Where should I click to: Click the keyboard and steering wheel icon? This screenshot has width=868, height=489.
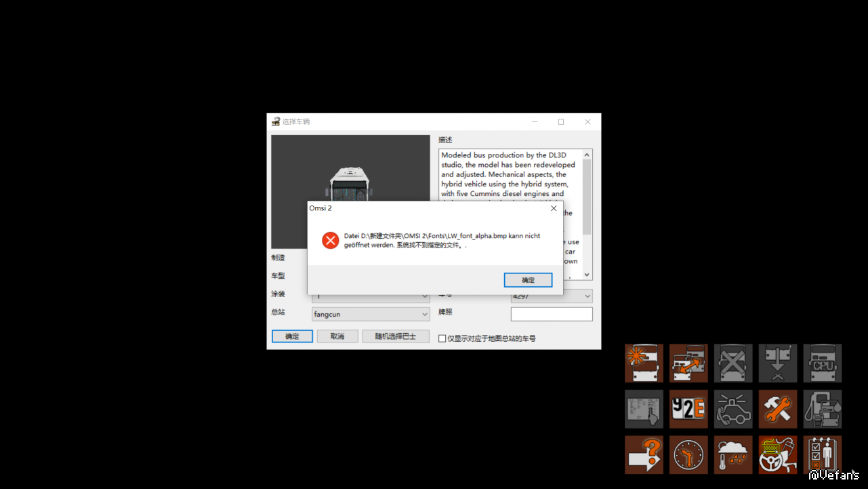pyautogui.click(x=778, y=454)
